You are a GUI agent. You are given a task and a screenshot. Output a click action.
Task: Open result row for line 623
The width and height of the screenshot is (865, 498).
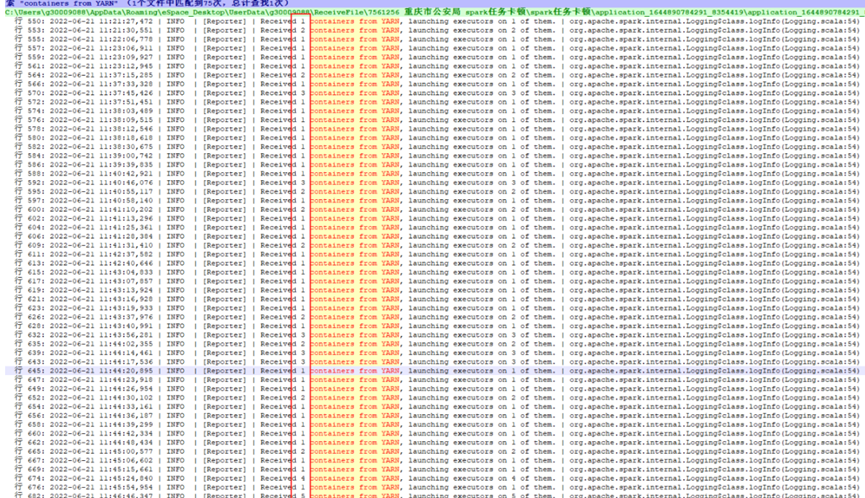coord(435,308)
